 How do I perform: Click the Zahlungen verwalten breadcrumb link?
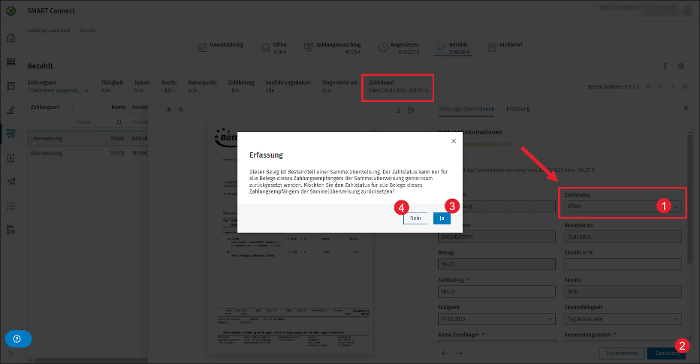(49, 30)
